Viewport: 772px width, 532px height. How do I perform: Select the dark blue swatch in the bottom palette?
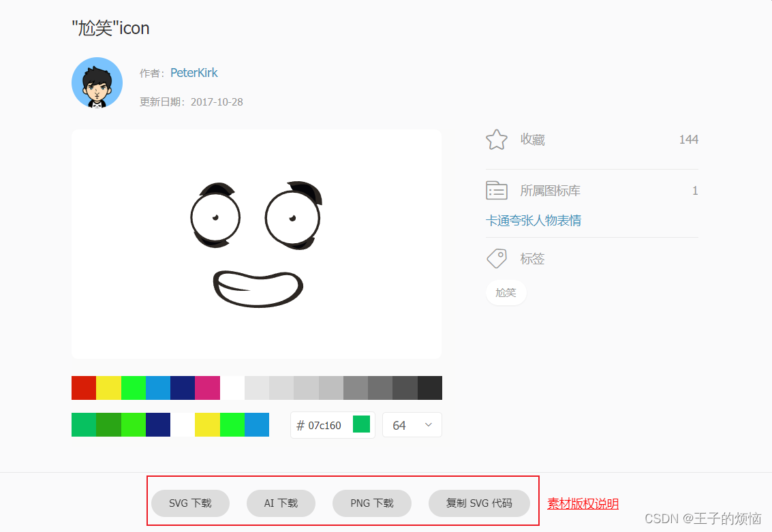pos(158,424)
